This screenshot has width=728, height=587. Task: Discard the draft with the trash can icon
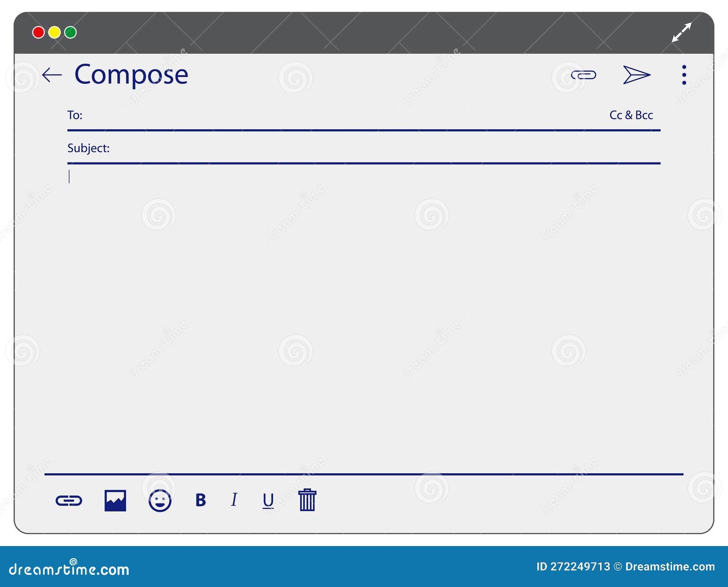(307, 500)
